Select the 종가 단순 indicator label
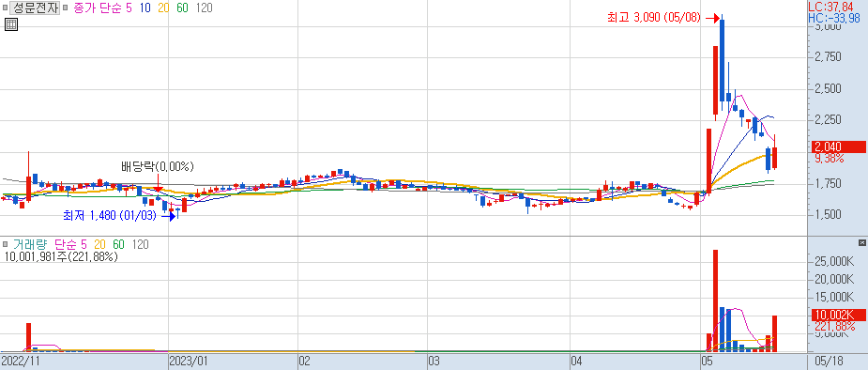The height and width of the screenshot is (370, 868). (x=98, y=8)
